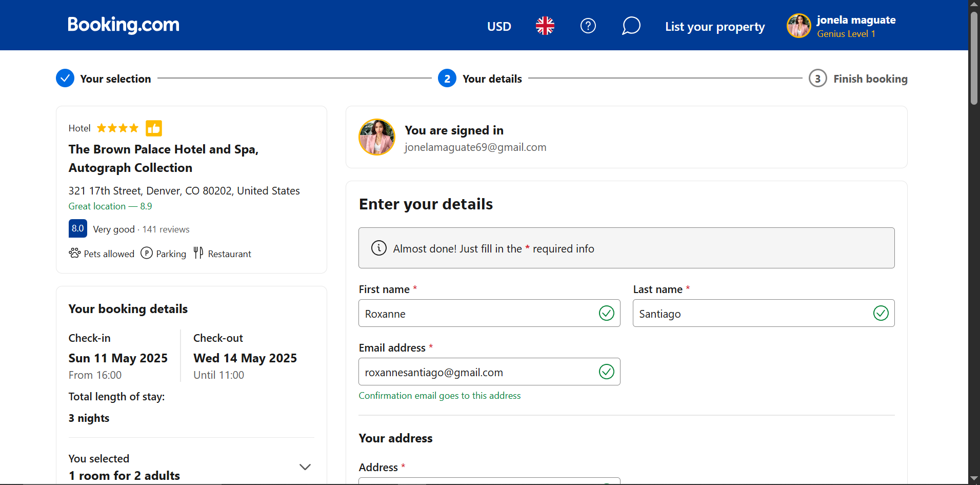Click Sun 11 May 2025 check-in date
Viewport: 980px width, 485px height.
click(x=118, y=358)
